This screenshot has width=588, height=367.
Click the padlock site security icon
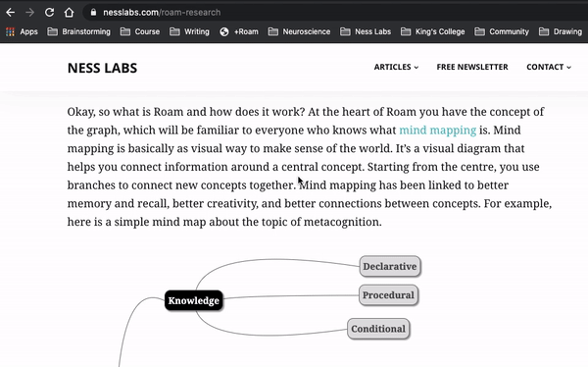click(93, 13)
